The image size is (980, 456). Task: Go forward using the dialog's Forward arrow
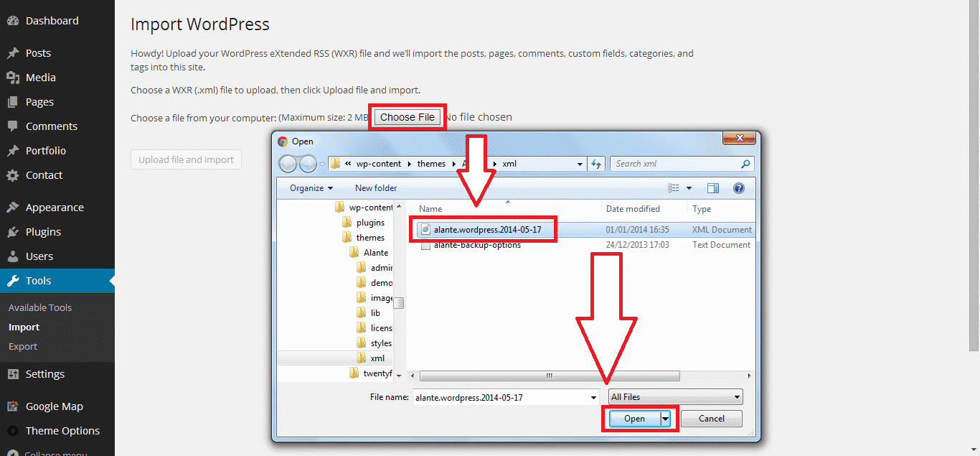coord(308,164)
